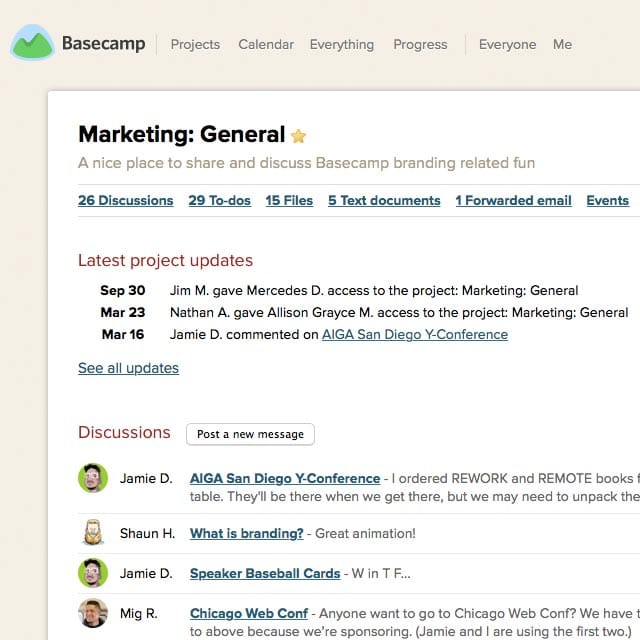The image size is (640, 640).
Task: Click the project description about branding related fun
Action: click(307, 163)
